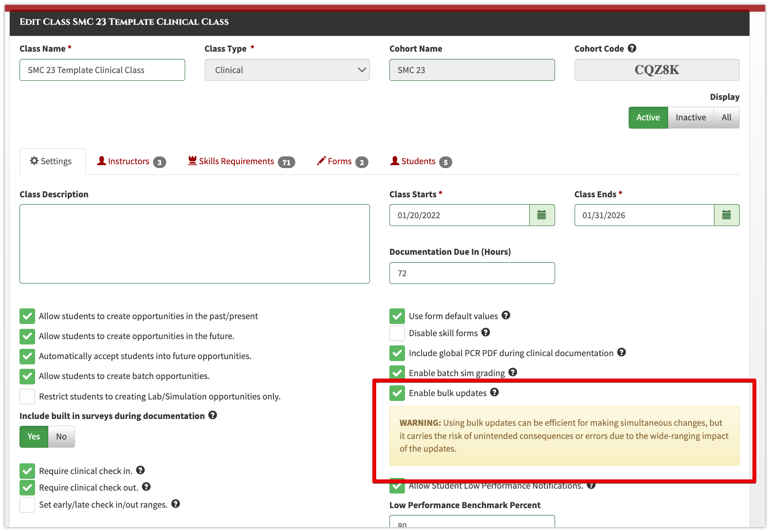The width and height of the screenshot is (770, 532).
Task: Click help icon beside Use form default values
Action: tap(506, 315)
